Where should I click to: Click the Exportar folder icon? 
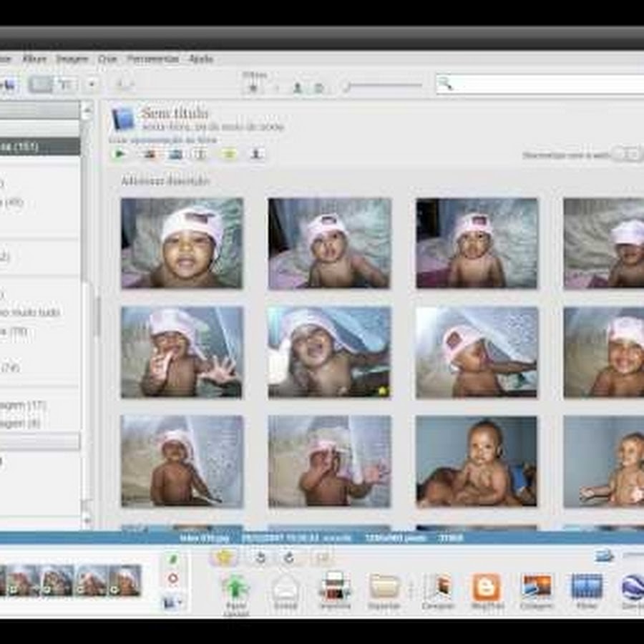coord(384,588)
